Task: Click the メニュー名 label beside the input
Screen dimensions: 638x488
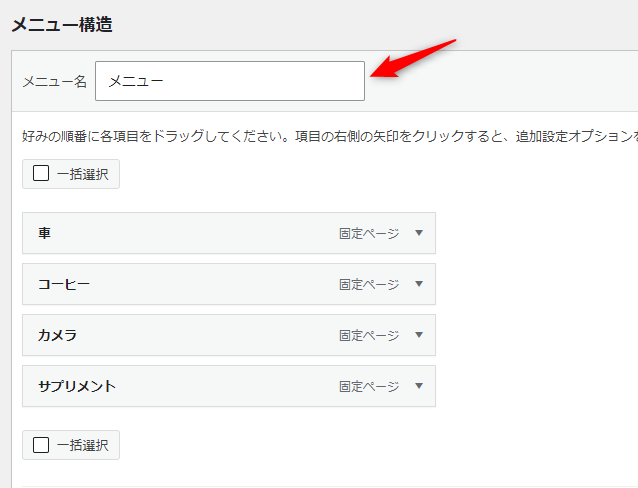Action: [x=55, y=82]
